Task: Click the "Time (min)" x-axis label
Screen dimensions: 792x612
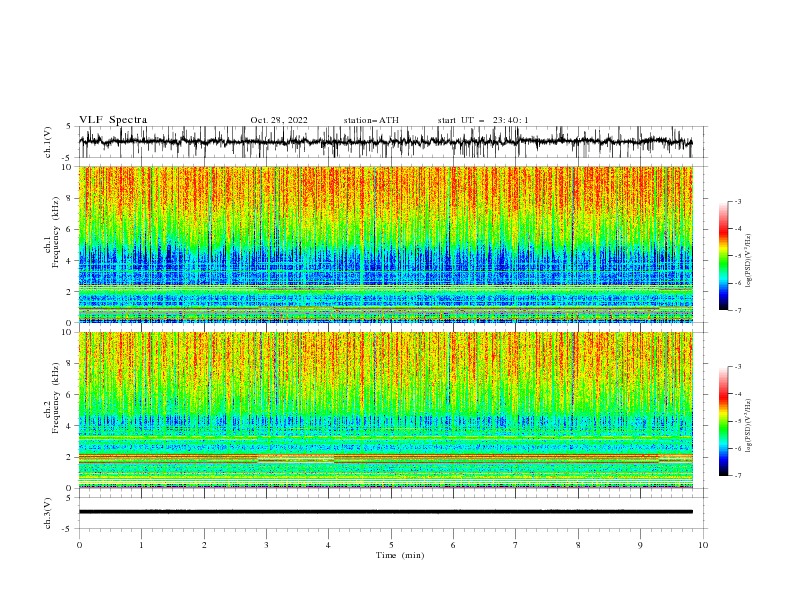Action: [x=400, y=555]
